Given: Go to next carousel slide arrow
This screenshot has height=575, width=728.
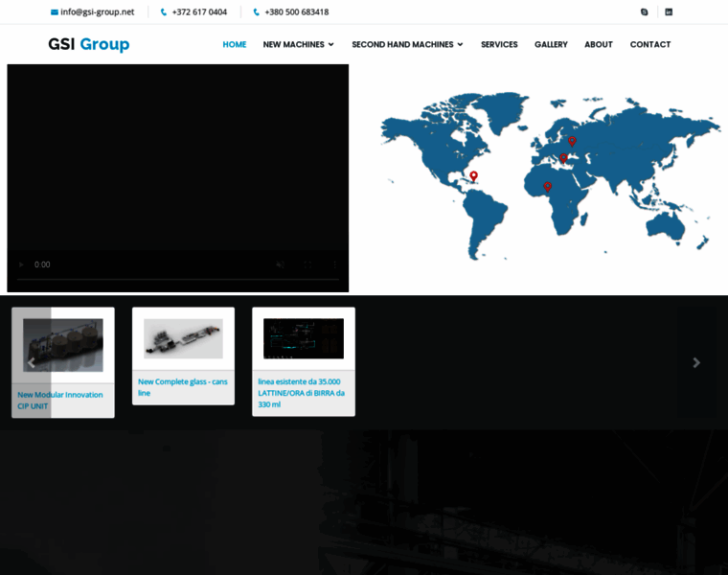Looking at the screenshot, I should pos(696,362).
